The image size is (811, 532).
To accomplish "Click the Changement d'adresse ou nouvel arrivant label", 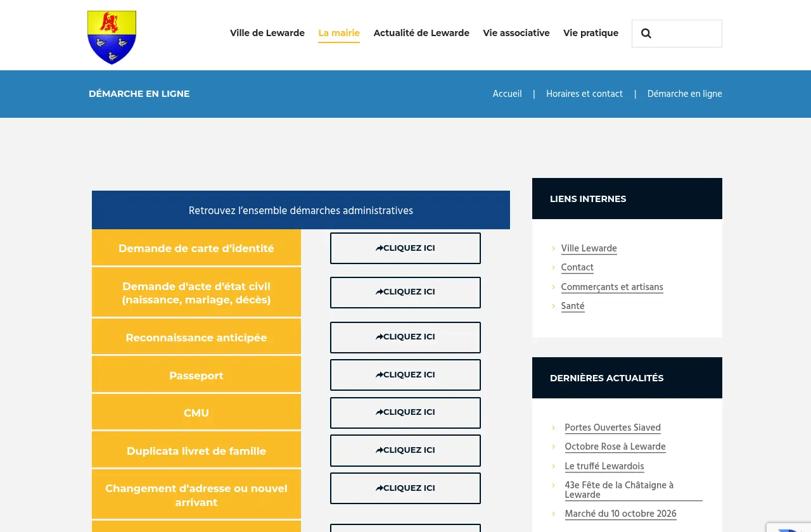I will [x=196, y=495].
